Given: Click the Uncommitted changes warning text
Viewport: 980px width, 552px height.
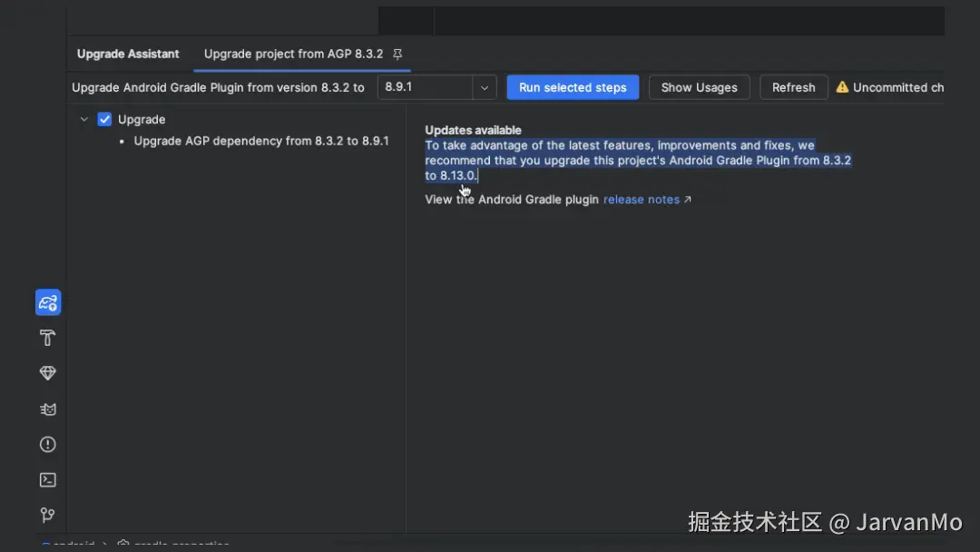Looking at the screenshot, I should pos(898,87).
